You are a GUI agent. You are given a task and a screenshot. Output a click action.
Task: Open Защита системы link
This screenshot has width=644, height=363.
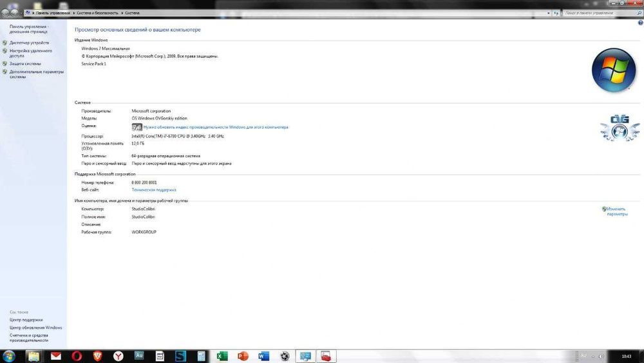(25, 64)
